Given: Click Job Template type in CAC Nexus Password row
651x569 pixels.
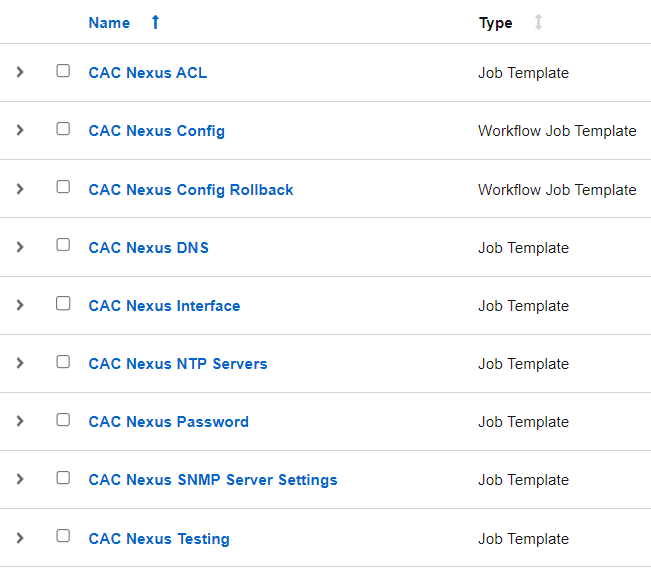Looking at the screenshot, I should point(524,422).
